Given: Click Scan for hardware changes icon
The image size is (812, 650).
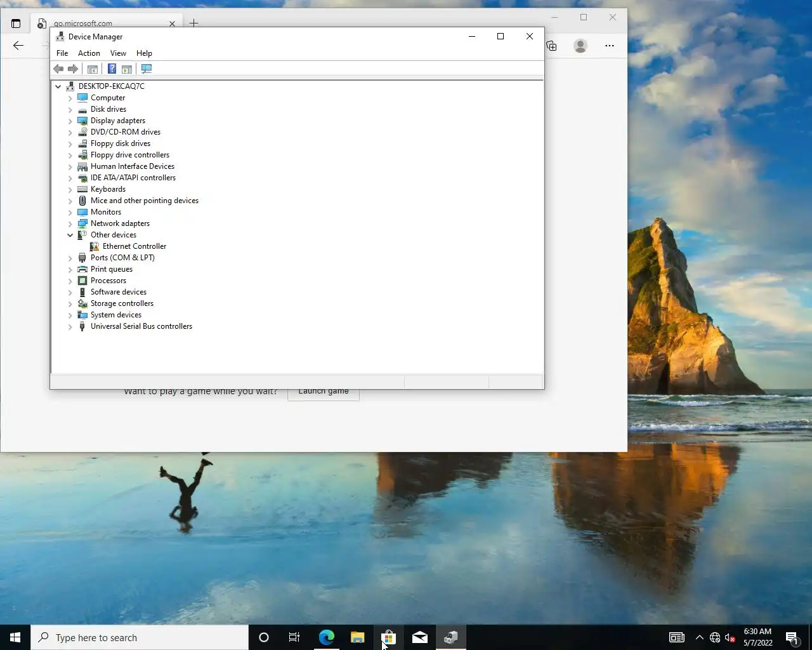Looking at the screenshot, I should click(x=147, y=69).
